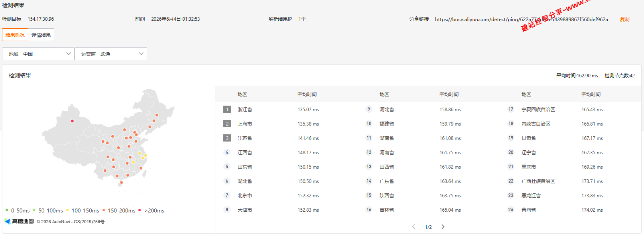Click the 50-100ms legend label

(x=51, y=210)
